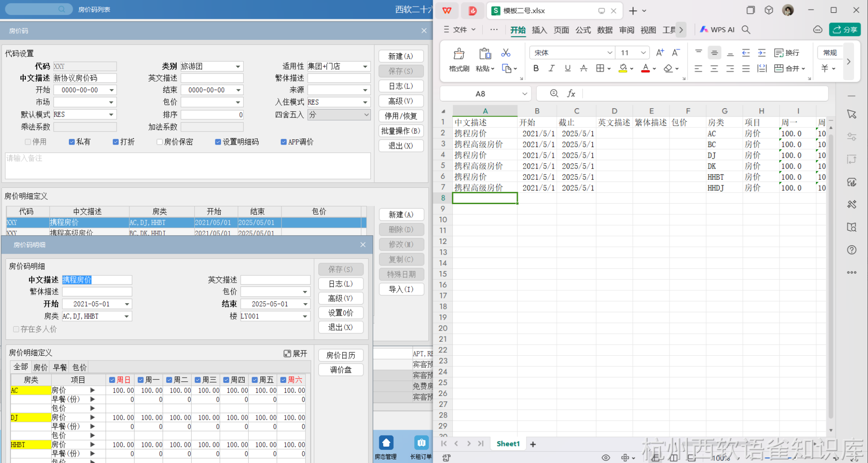This screenshot has height=463, width=868.
Task: Select the 早餐 tab in 房价明细定义
Action: (60, 367)
